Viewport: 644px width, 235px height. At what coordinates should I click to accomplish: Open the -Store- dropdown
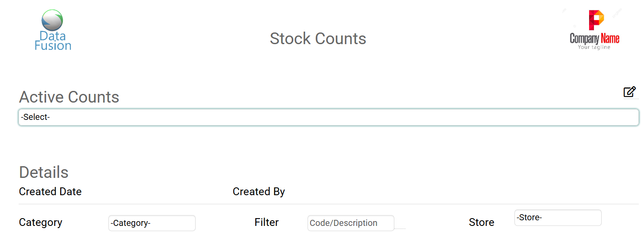[558, 218]
